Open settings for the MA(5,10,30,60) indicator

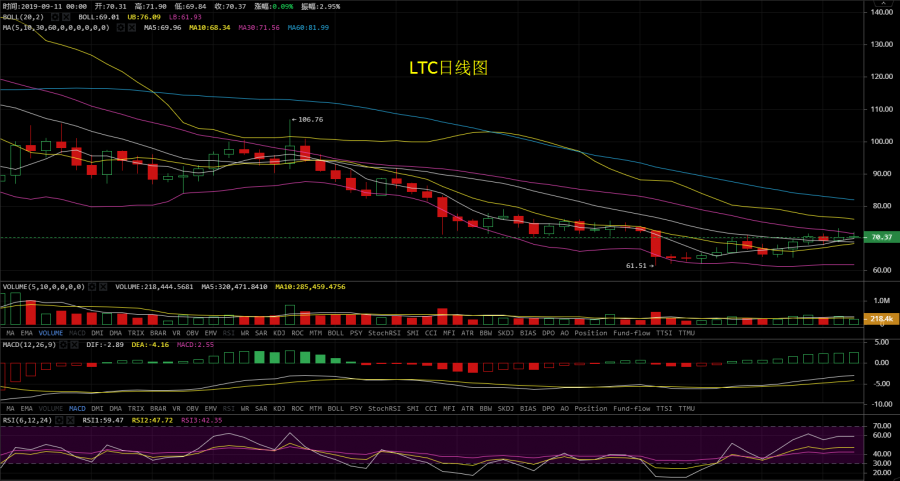point(121,28)
